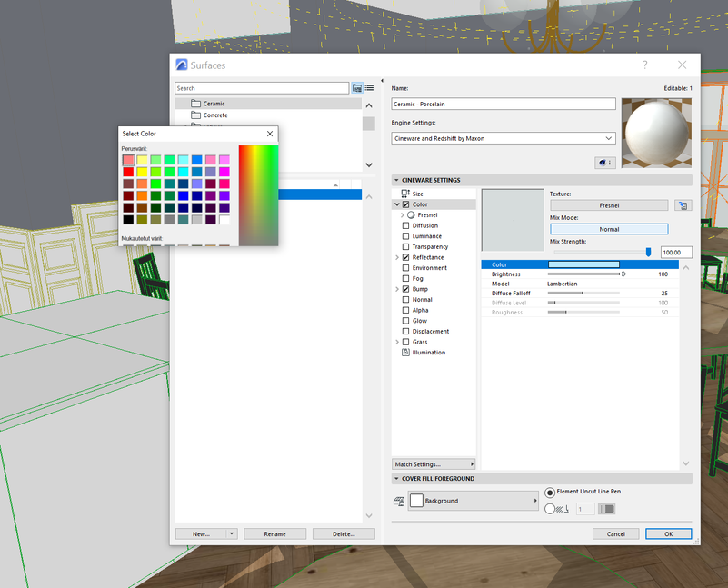Toggle the Transparency checkbox
The height and width of the screenshot is (588, 728).
[405, 247]
